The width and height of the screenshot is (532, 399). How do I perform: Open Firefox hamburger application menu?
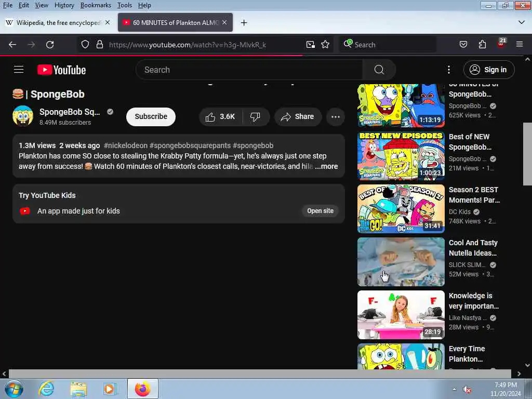coord(520,45)
